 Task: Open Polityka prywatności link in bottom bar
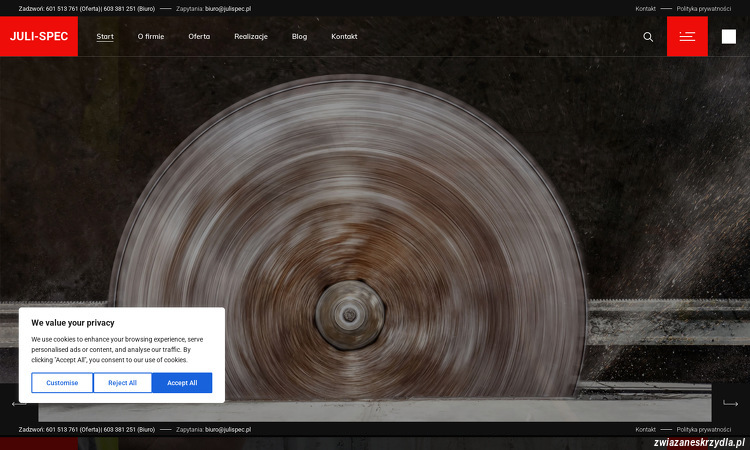click(x=704, y=429)
